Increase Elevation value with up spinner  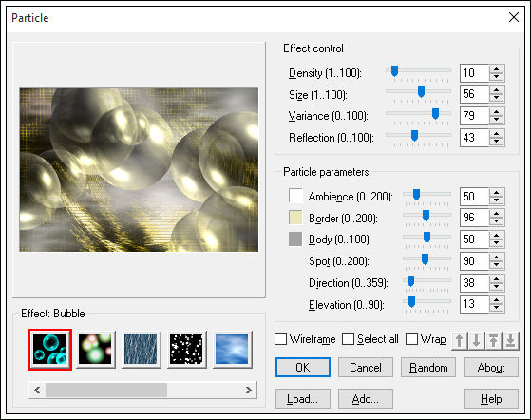pyautogui.click(x=497, y=300)
